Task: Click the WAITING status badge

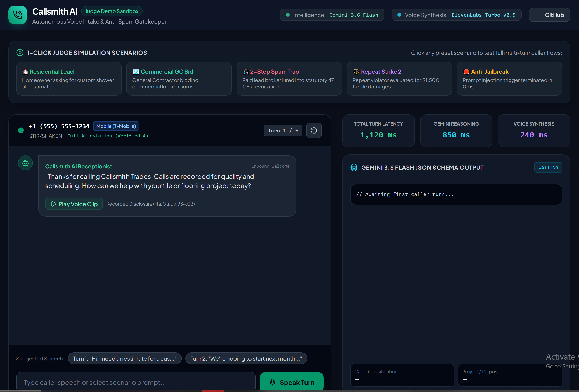Action: (x=548, y=168)
